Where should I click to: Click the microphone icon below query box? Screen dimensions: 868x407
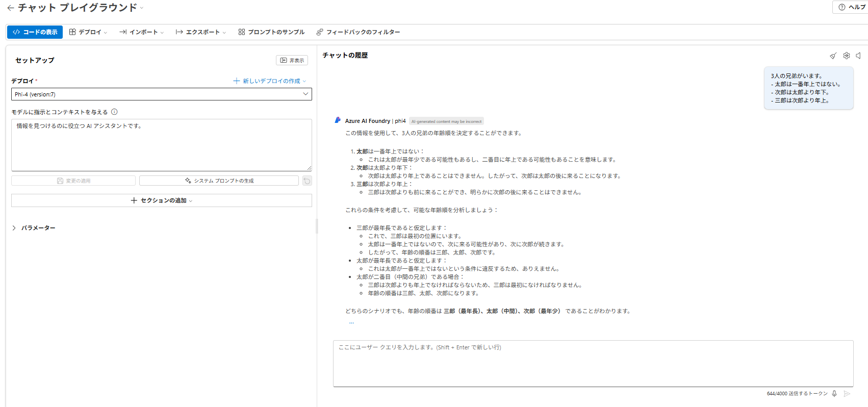click(x=834, y=394)
